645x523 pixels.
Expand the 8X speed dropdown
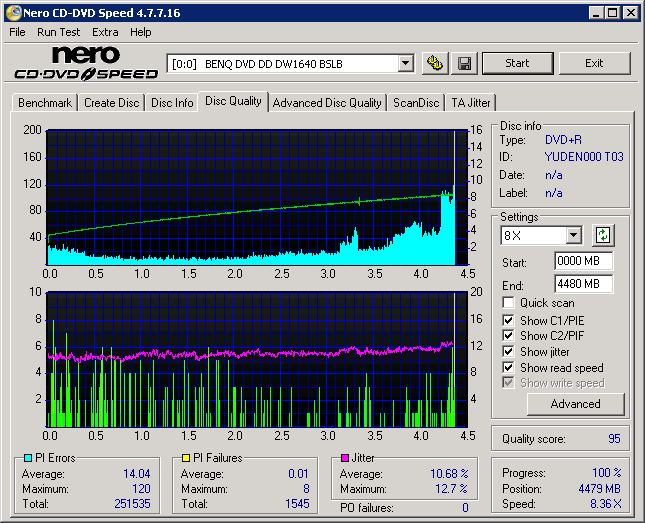[x=573, y=236]
